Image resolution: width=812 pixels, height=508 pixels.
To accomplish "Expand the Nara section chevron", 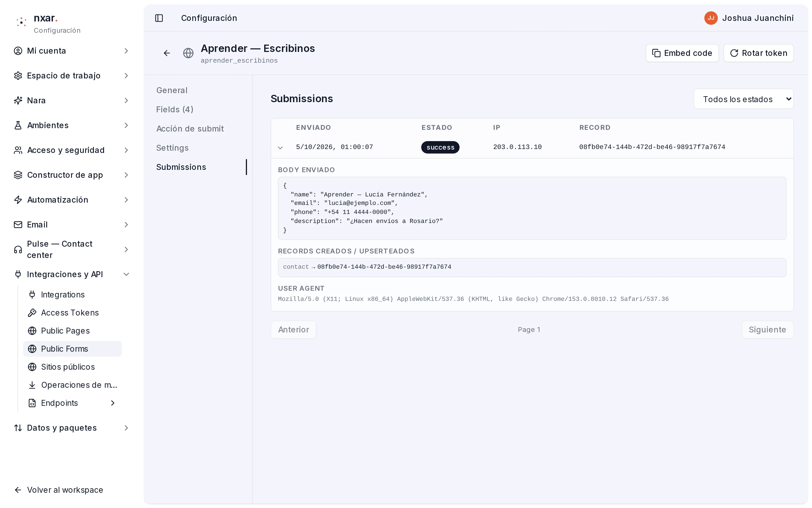I will [127, 100].
